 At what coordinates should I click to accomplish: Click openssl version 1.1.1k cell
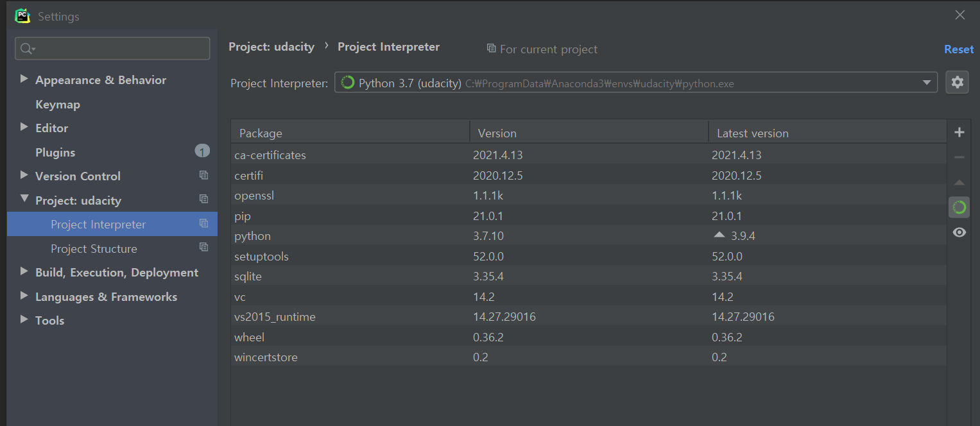488,196
